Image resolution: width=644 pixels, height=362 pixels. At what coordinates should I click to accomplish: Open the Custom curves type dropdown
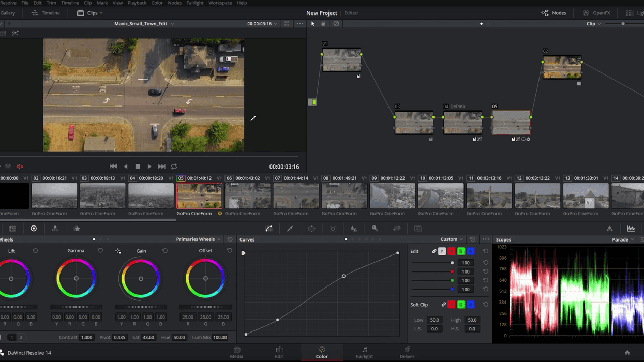[452, 239]
